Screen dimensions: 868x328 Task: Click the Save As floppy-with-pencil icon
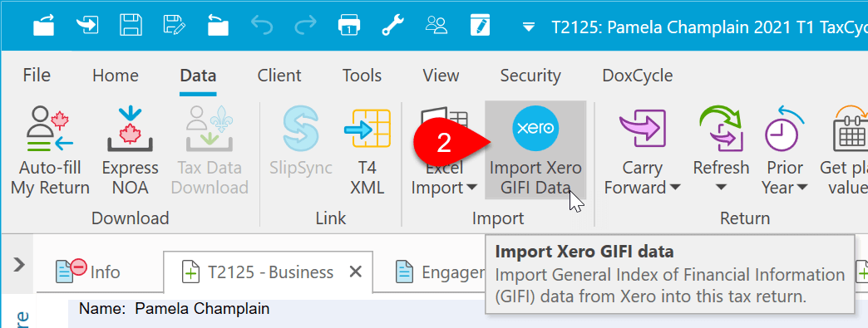pyautogui.click(x=175, y=25)
